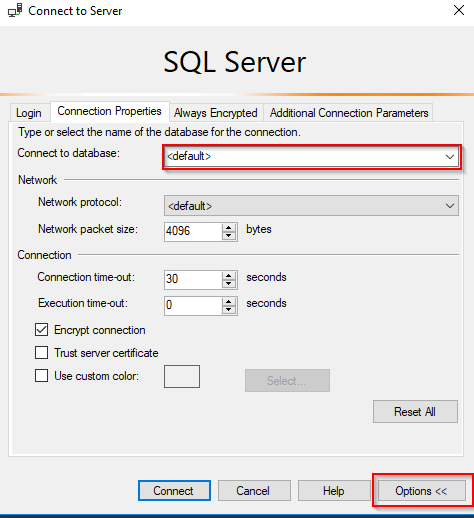Switch to the Login tab
The image size is (474, 518).
[29, 113]
